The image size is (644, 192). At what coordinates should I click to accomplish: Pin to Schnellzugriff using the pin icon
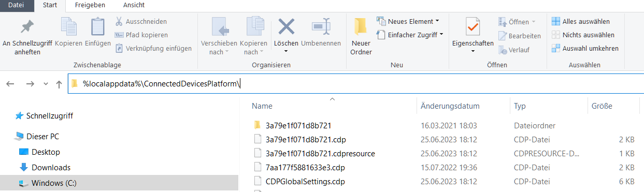pyautogui.click(x=27, y=27)
